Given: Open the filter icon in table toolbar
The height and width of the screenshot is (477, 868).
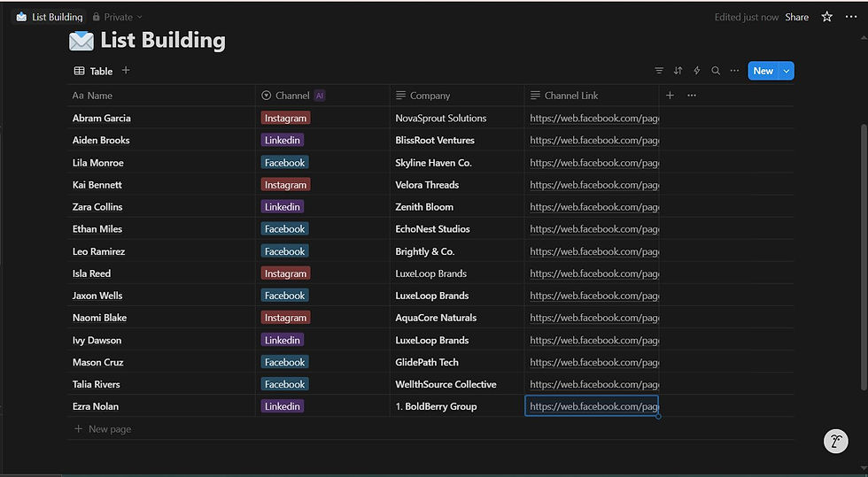Looking at the screenshot, I should tap(659, 71).
